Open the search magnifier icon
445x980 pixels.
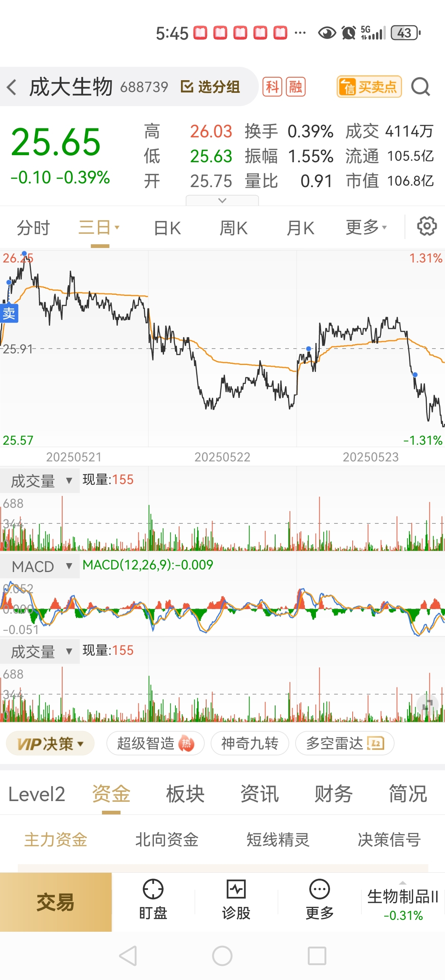[421, 87]
